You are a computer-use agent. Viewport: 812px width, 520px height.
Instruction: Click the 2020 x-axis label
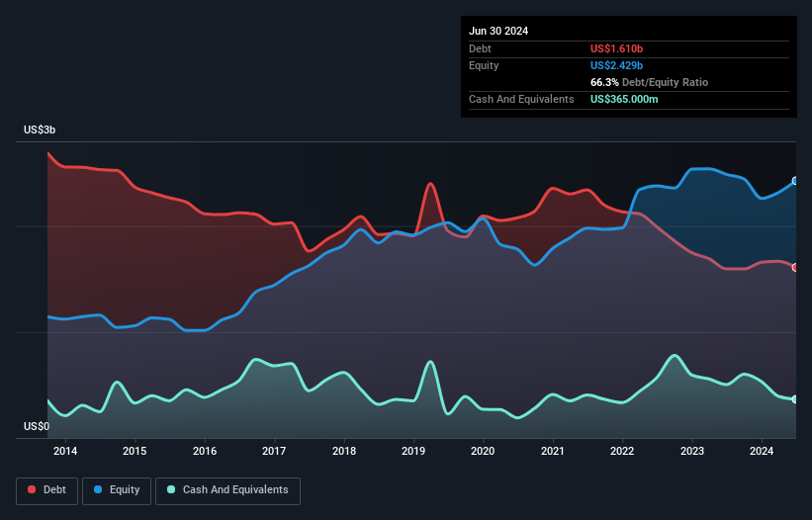[x=483, y=451]
